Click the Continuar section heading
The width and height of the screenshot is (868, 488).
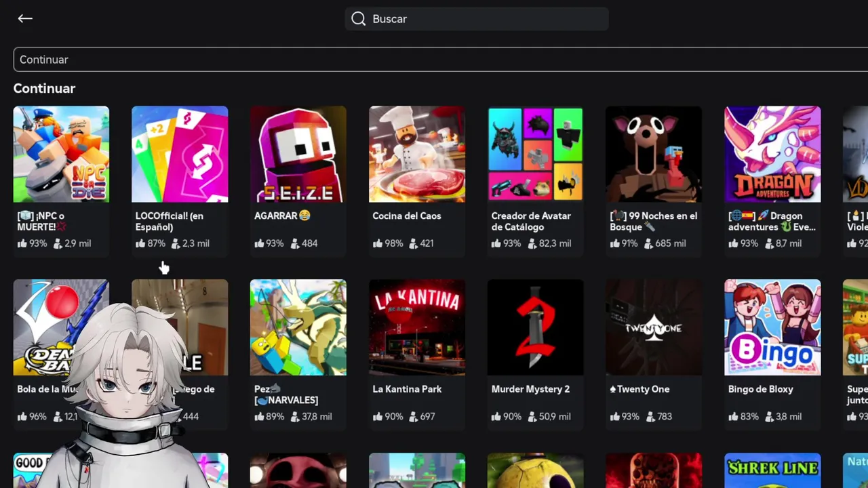(44, 89)
